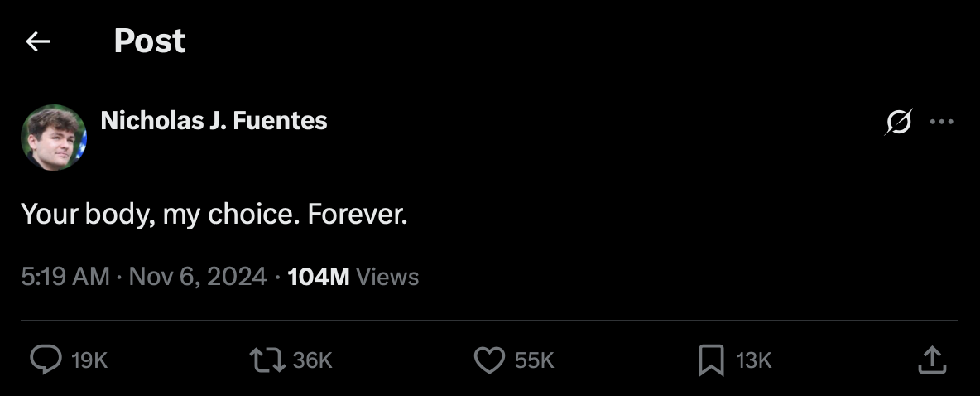The width and height of the screenshot is (980, 396).
Task: Click the 'Views' label
Action: [x=387, y=277]
